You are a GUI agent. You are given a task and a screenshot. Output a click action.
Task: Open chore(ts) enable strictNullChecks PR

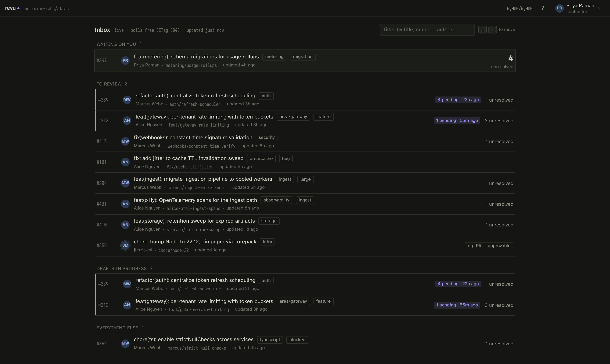(305, 343)
